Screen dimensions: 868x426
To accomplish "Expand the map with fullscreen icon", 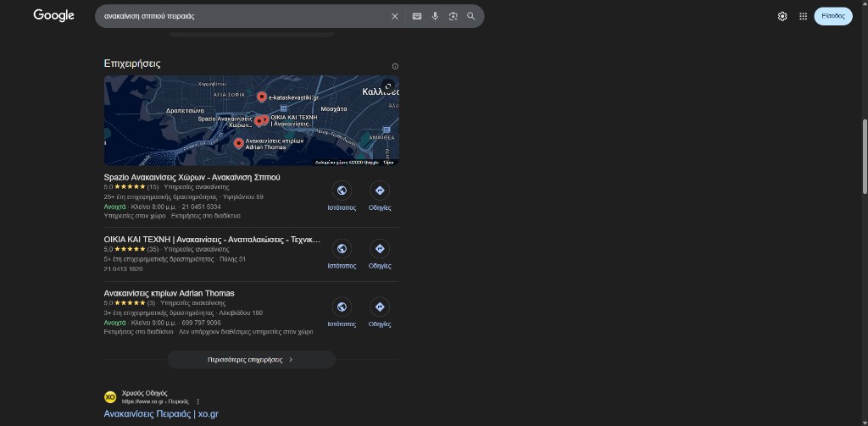I will [388, 86].
